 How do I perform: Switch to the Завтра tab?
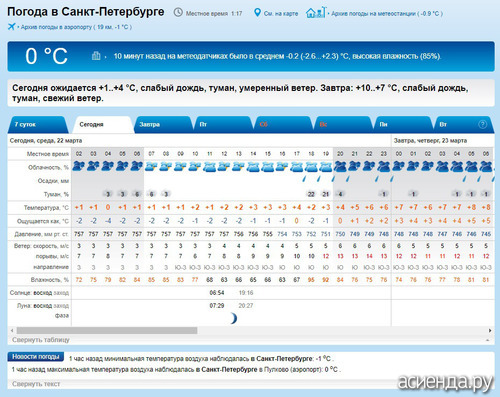(164, 124)
